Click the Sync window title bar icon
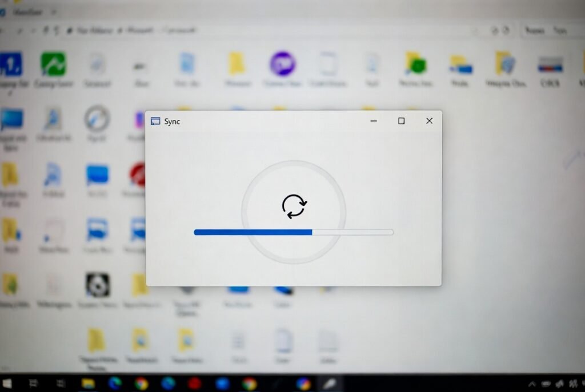585x392 pixels. coord(155,121)
